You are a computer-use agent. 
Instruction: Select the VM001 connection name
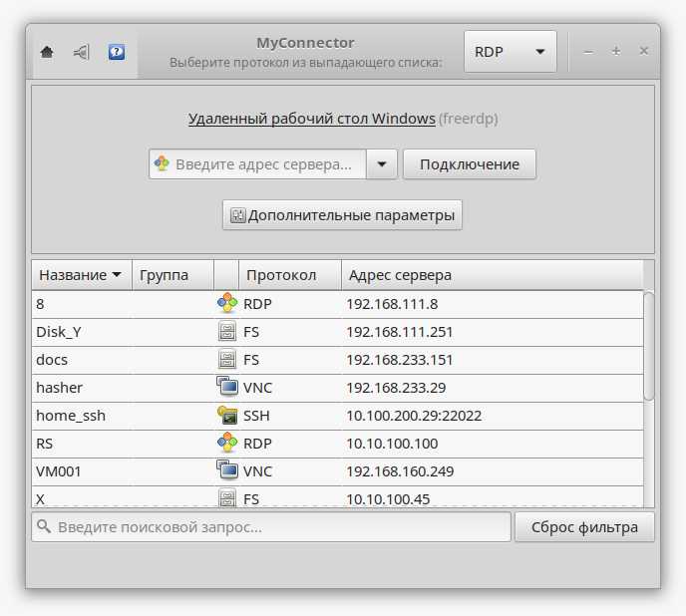click(59, 471)
